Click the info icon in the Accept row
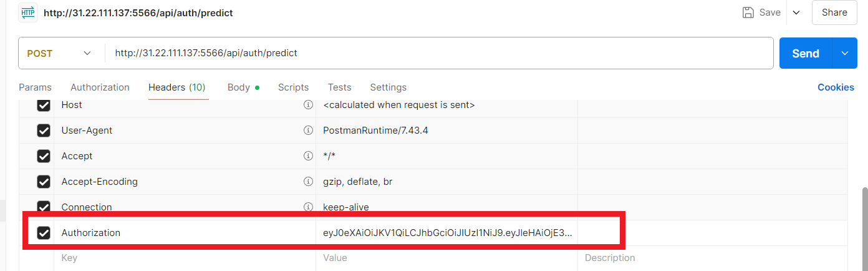This screenshot has height=271, width=868. pos(307,156)
